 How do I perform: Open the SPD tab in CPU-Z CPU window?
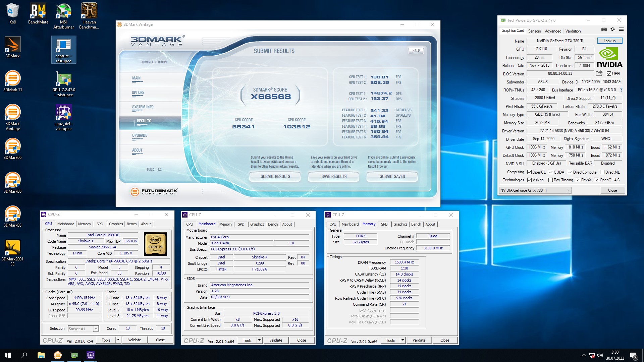coord(100,224)
